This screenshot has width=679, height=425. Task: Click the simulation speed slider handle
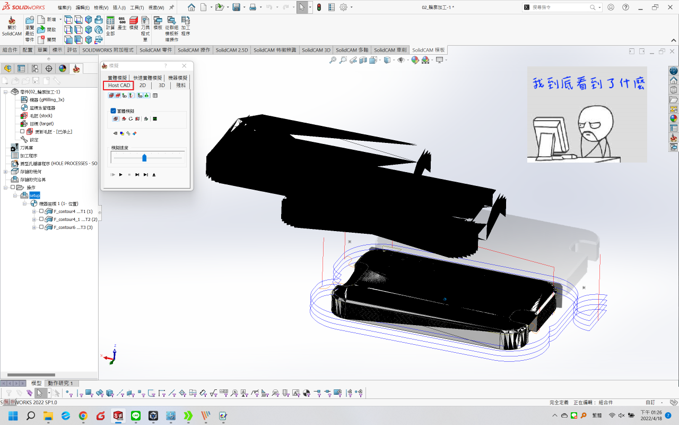pos(144,158)
